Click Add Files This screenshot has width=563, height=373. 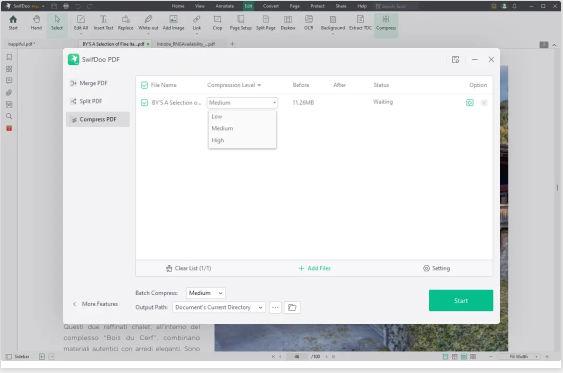(x=315, y=268)
